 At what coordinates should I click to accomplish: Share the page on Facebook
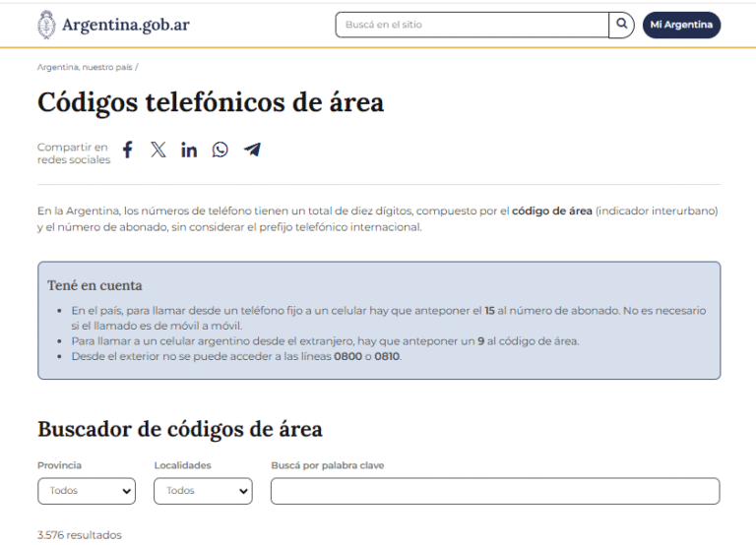[x=127, y=150]
